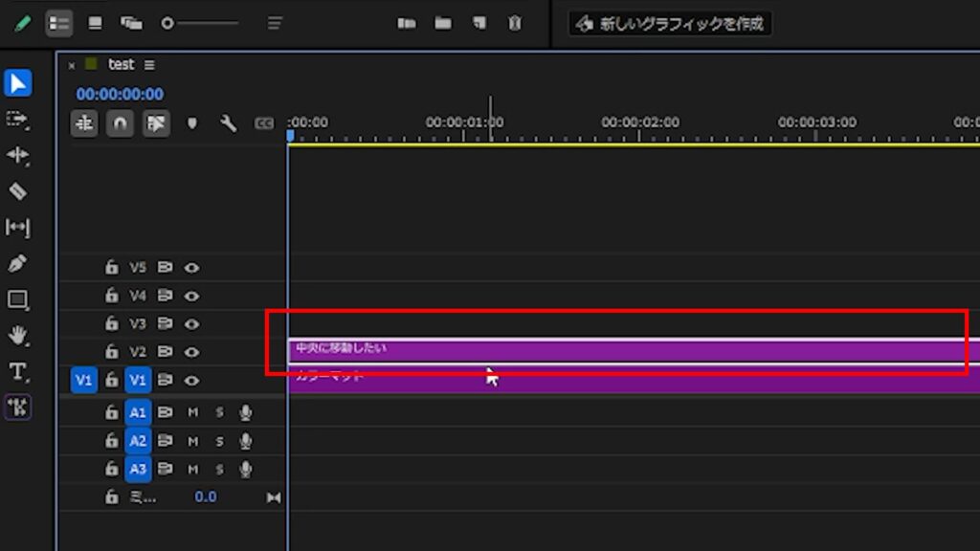Solo audio track A2
Image resolution: width=980 pixels, height=551 pixels.
coord(219,442)
